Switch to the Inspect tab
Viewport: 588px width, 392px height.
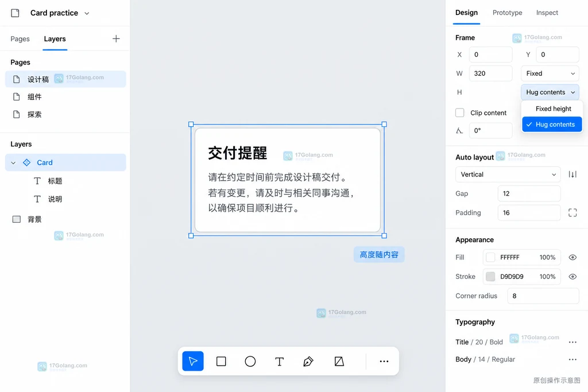point(547,13)
